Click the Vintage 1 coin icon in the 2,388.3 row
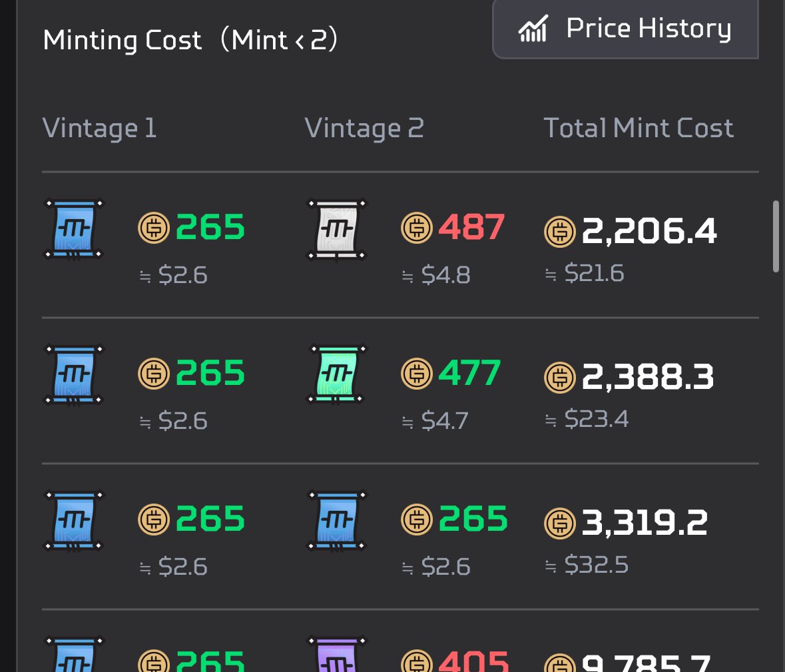 point(154,373)
